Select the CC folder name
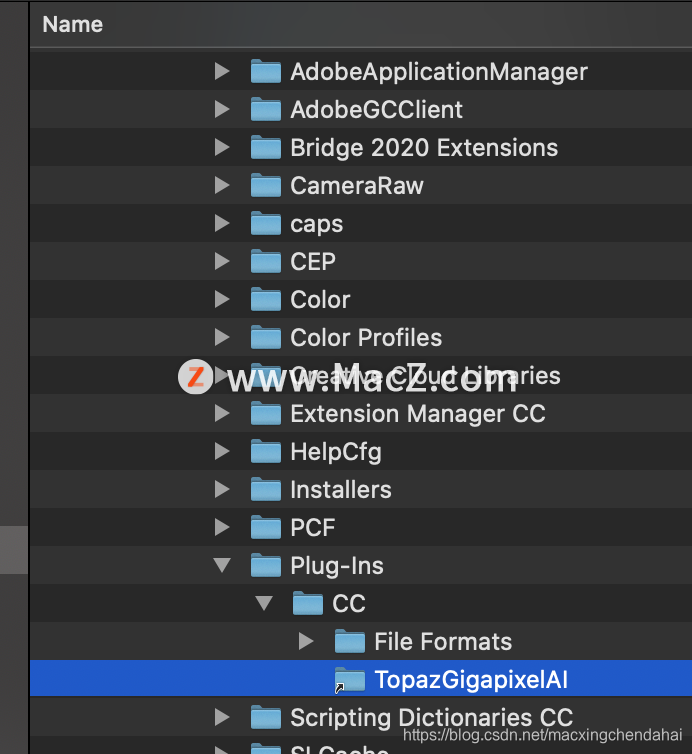 [x=349, y=603]
